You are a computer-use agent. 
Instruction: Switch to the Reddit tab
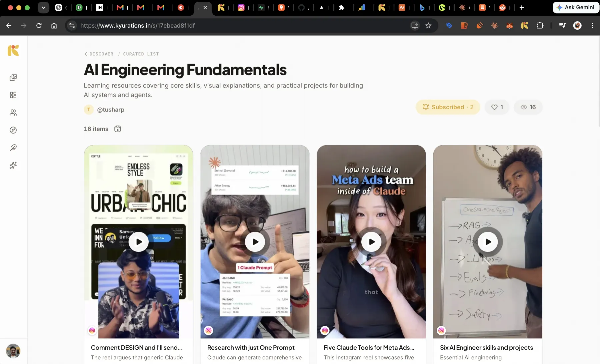[502, 7]
